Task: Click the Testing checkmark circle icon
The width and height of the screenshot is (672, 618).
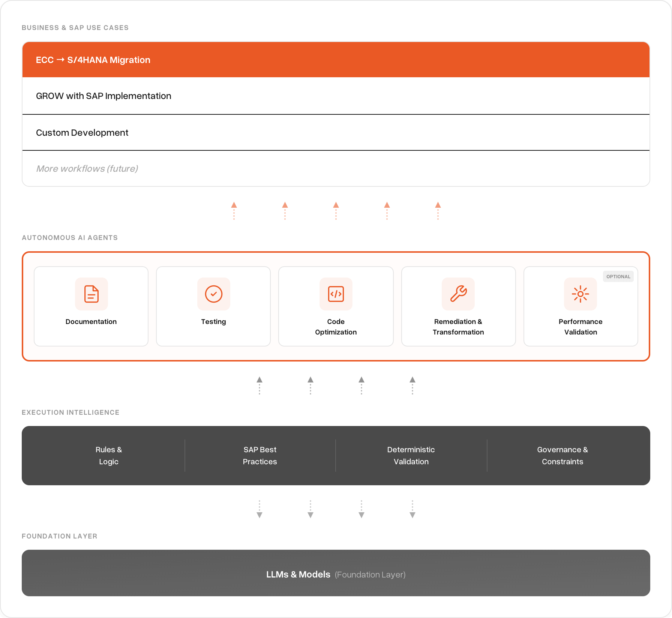Action: click(214, 294)
